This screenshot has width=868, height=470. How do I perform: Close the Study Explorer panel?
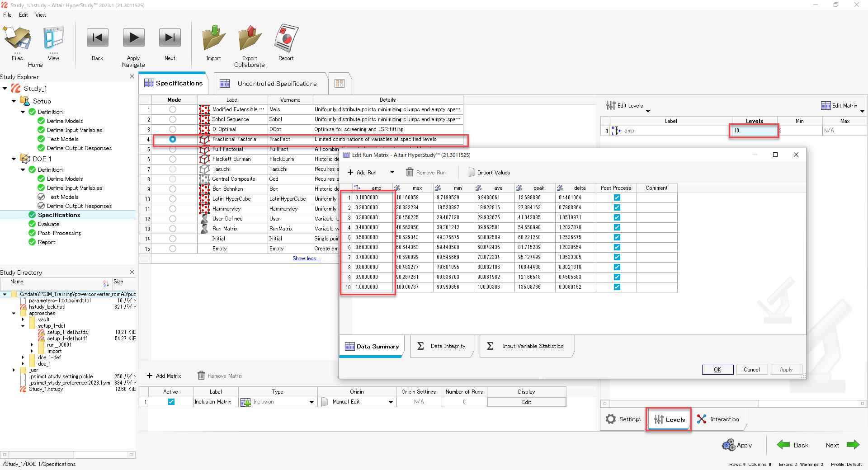(x=132, y=76)
